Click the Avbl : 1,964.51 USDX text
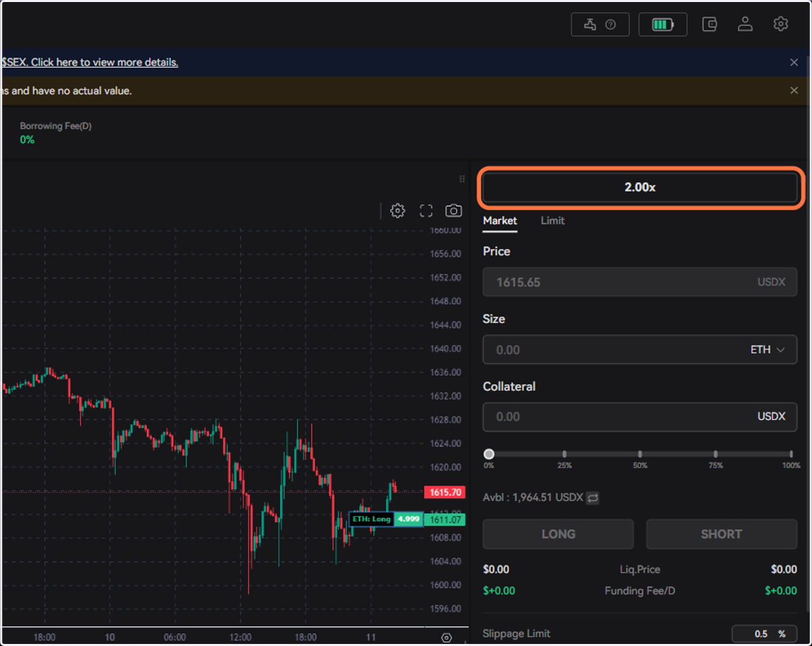Viewport: 812px width, 646px height. tap(533, 498)
